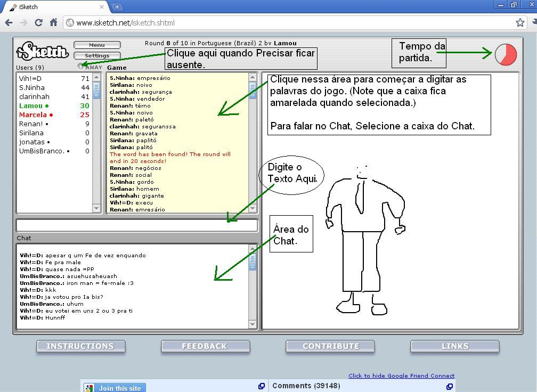The height and width of the screenshot is (392, 537).
Task: Click the iSketch logo
Action: pos(43,51)
